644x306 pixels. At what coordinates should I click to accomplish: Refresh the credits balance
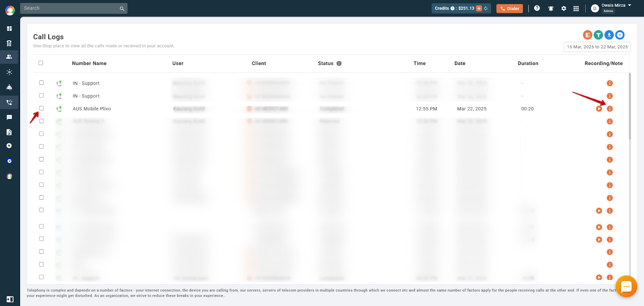(x=486, y=8)
